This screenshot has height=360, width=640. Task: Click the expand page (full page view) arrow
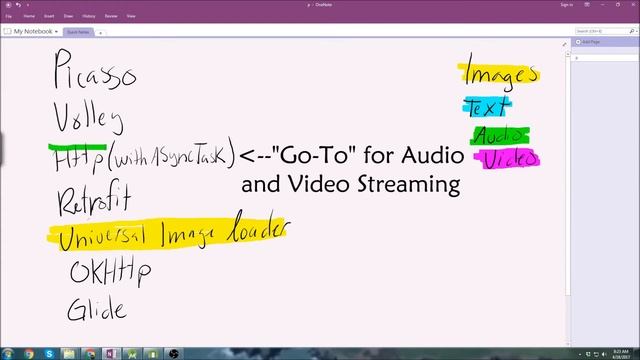point(564,44)
